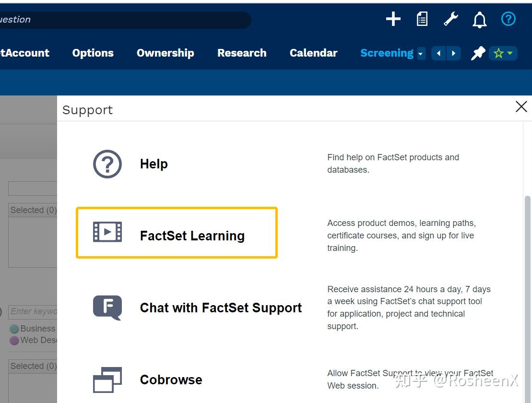Viewport: 532px width, 403px height.
Task: Open the report document icon in the top bar
Action: pyautogui.click(x=422, y=19)
